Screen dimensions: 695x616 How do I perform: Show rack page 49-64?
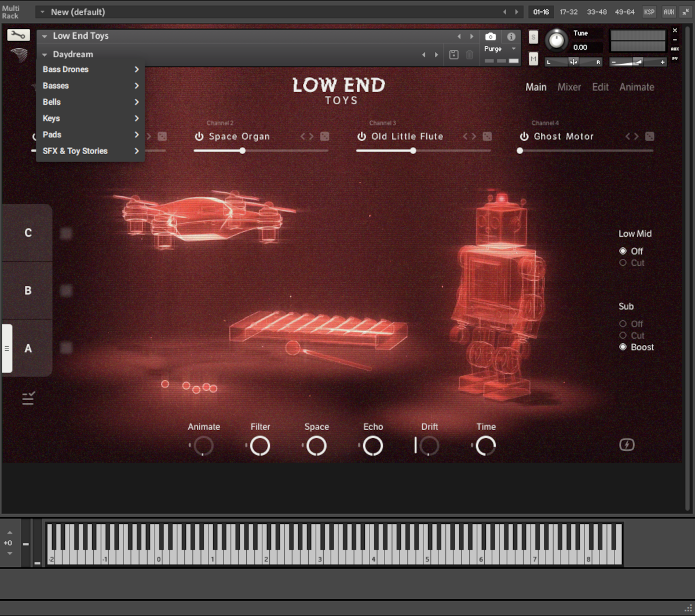[625, 12]
